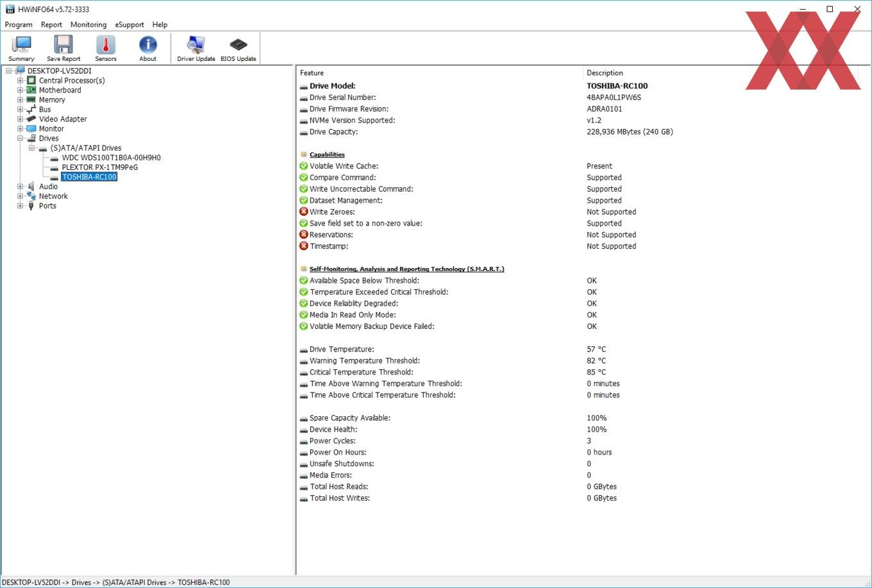The height and width of the screenshot is (588, 872).
Task: Select the PLEXTOR PX-1TM9PeG drive
Action: pyautogui.click(x=100, y=167)
